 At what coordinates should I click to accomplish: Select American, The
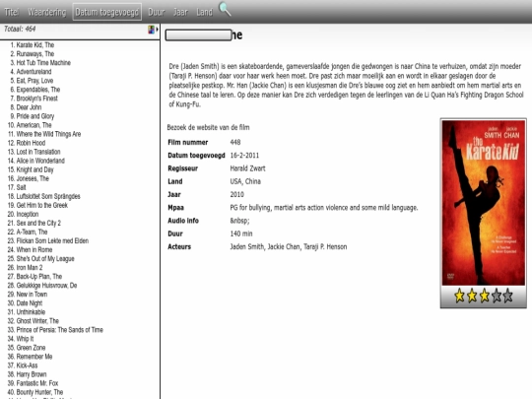(33, 125)
